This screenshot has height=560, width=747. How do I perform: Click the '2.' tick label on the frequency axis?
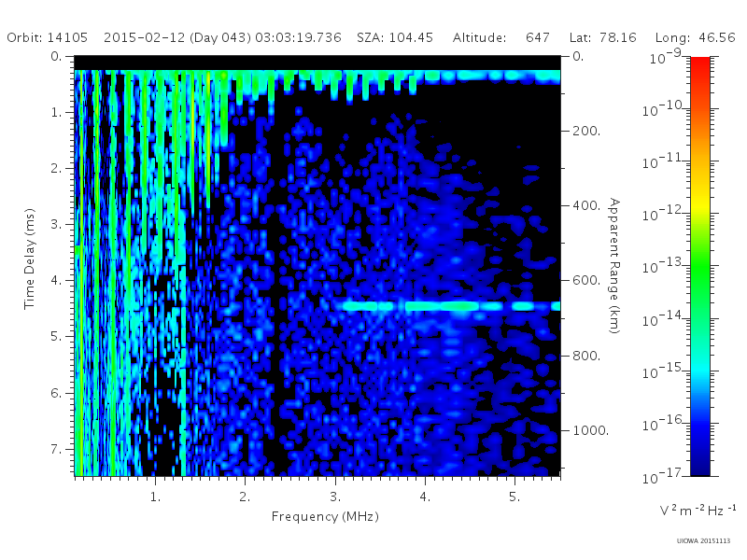(245, 497)
